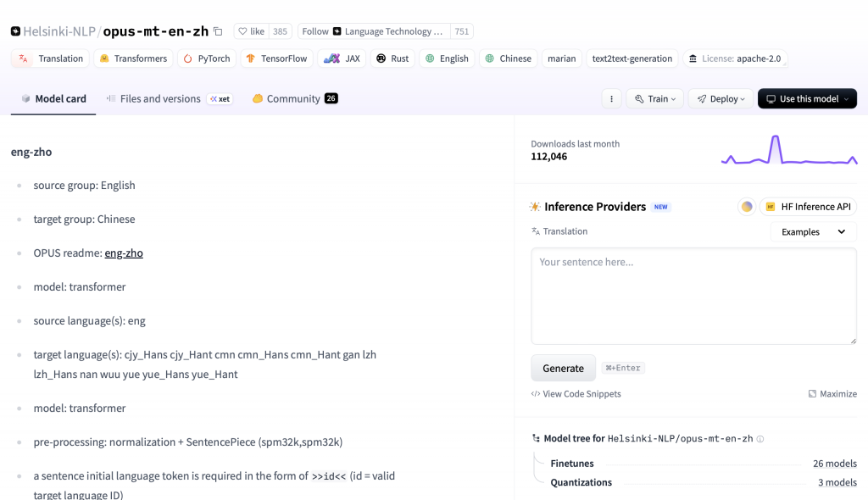Image resolution: width=868 pixels, height=500 pixels.
Task: Select the Translation task tag
Action: point(50,58)
